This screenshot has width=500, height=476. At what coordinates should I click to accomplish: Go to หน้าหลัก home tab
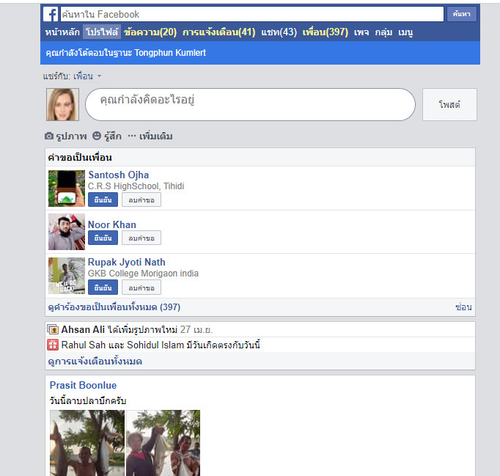pos(62,32)
